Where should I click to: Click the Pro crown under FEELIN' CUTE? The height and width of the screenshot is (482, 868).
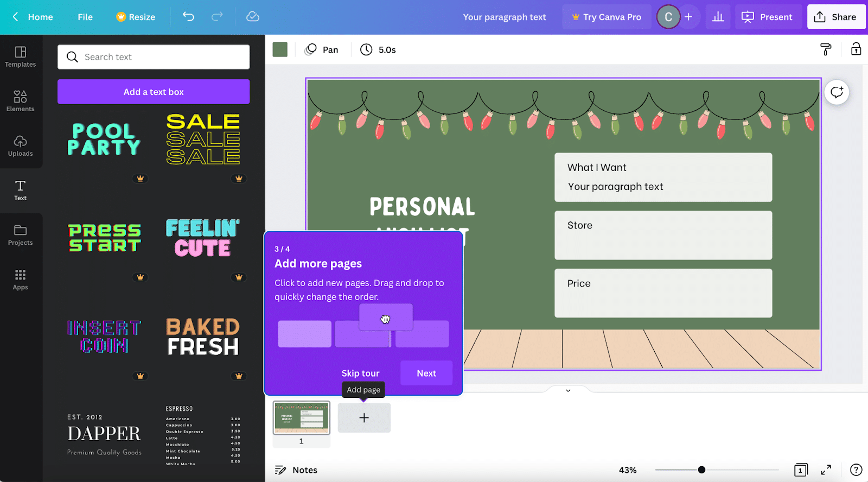coord(239,277)
